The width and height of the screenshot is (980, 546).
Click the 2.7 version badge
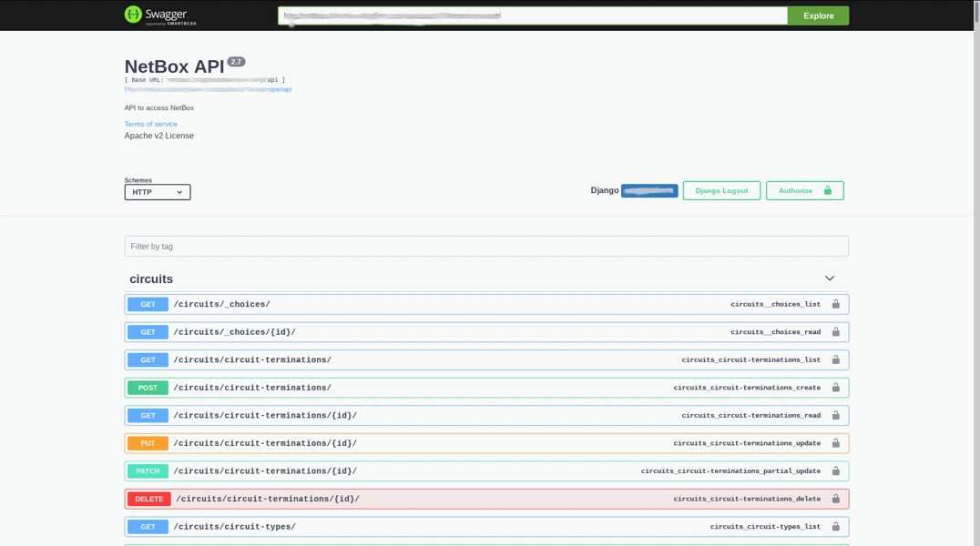point(236,62)
